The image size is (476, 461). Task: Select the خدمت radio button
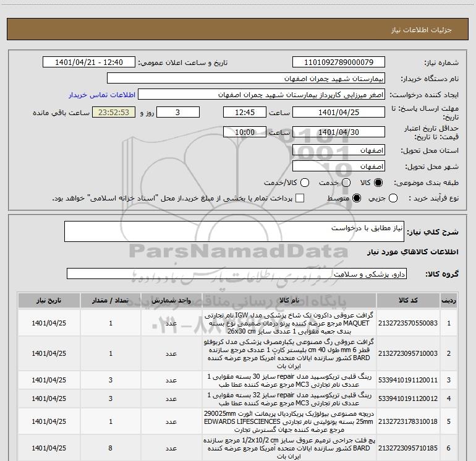pyautogui.click(x=346, y=183)
